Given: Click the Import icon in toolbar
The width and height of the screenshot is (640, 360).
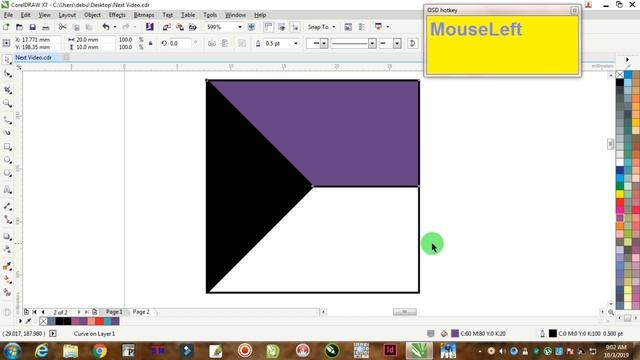Looking at the screenshot, I should (167, 27).
